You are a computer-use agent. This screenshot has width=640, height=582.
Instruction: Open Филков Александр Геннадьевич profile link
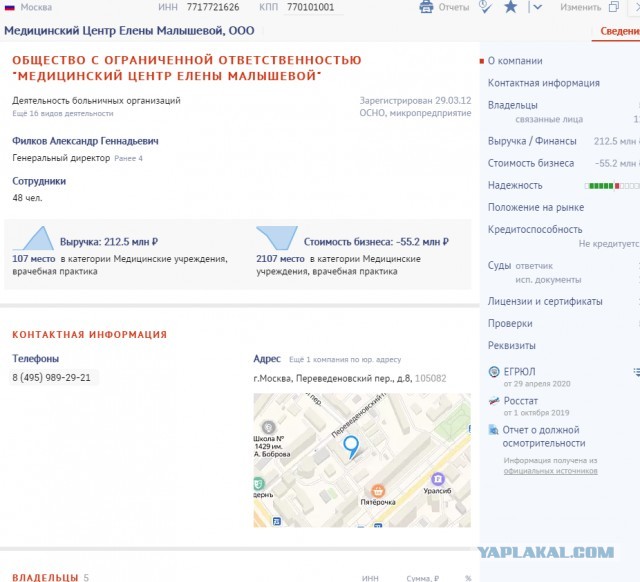85,141
